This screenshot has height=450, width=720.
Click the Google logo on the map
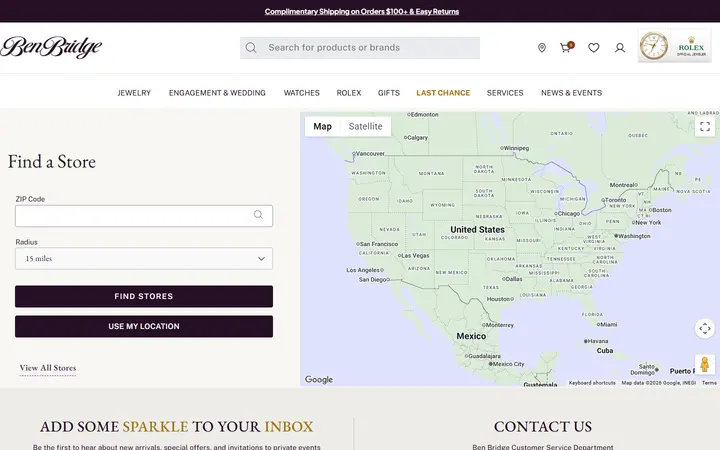point(319,379)
